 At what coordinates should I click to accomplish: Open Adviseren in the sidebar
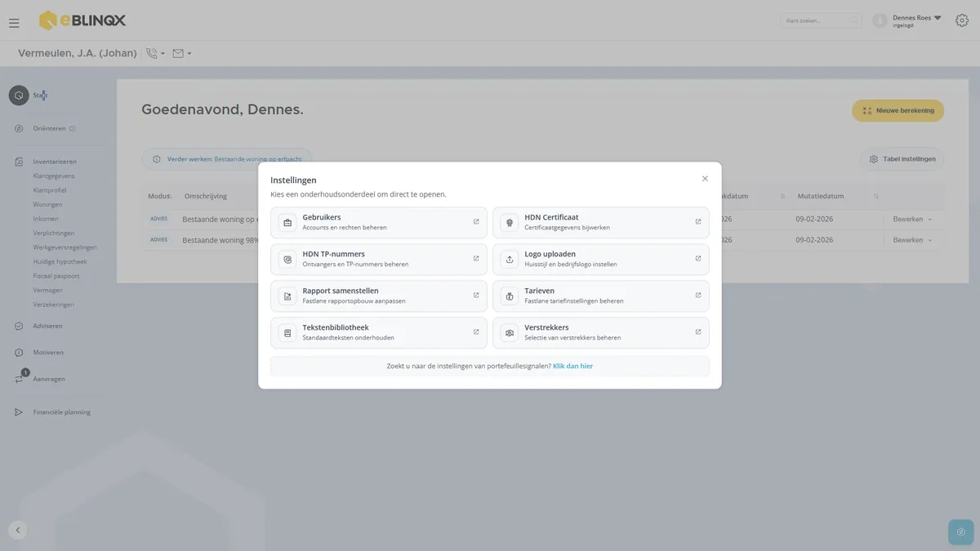[47, 327]
